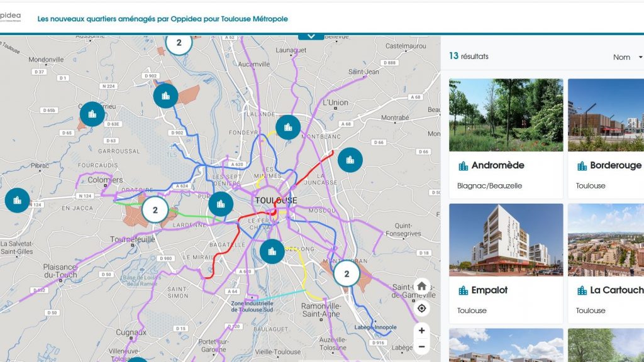Screen dimensions: 644x362
Task: Click the Tournefeuille label on map
Action: (133, 239)
